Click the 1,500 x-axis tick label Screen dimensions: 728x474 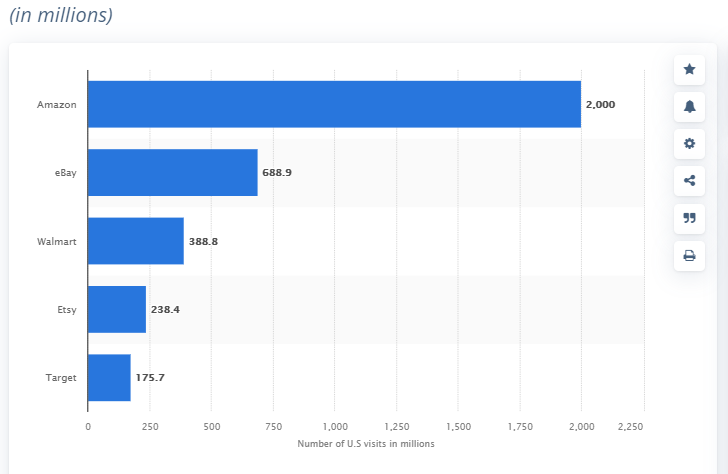coord(459,427)
